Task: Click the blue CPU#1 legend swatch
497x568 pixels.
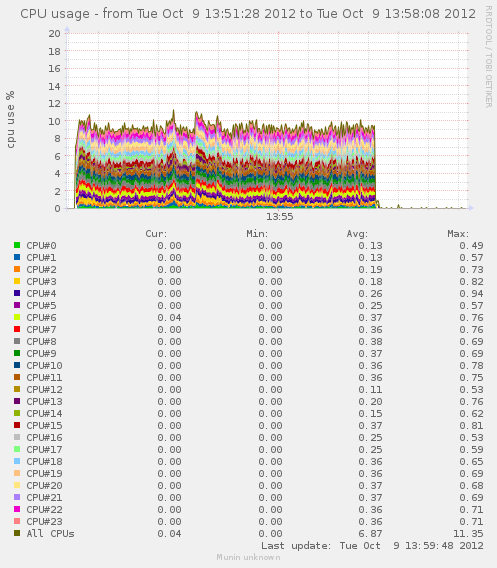Action: tap(17, 257)
